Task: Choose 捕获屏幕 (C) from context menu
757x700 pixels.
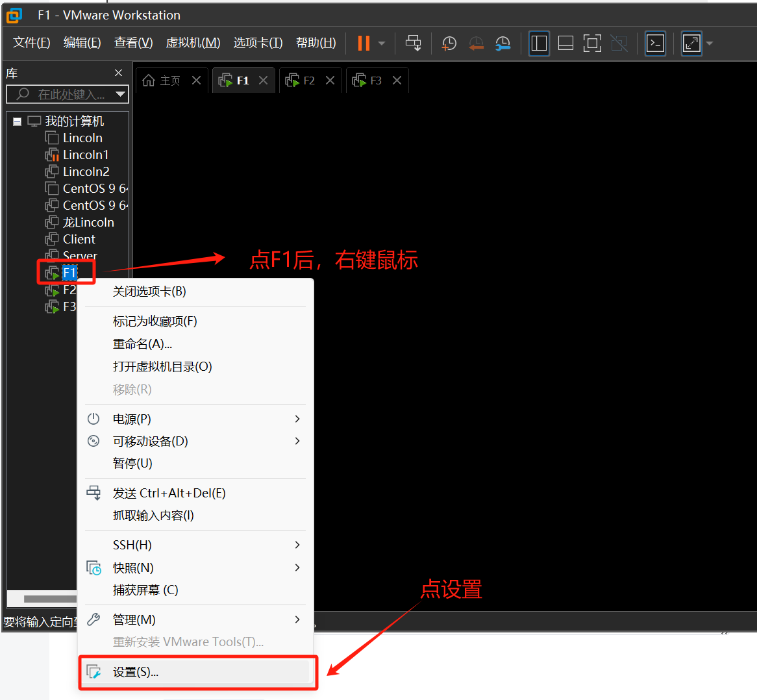Action: click(195, 590)
